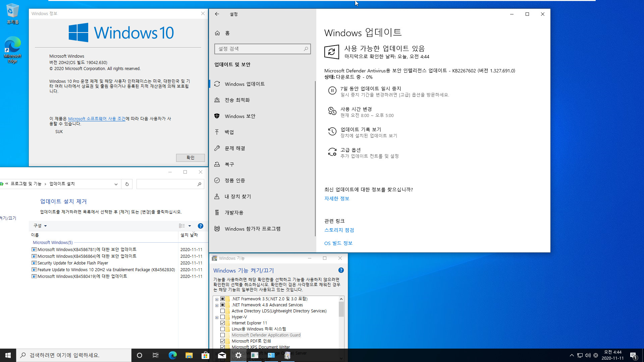
Task: Toggle .NET Framework 4.8 Advanced Services checkbox
Action: [x=222, y=305]
